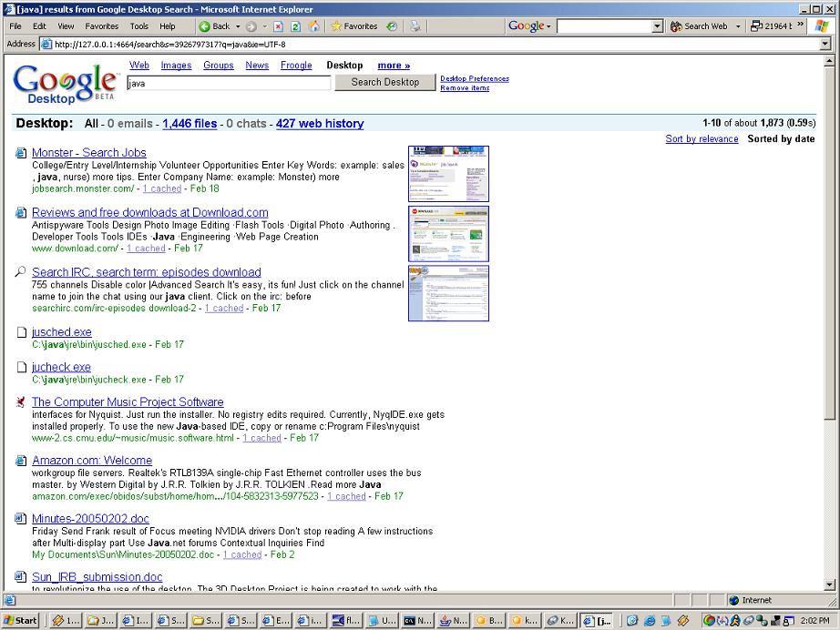Click the Google Desktop tray icon
Screen dimensions: 840x630
(x=710, y=620)
